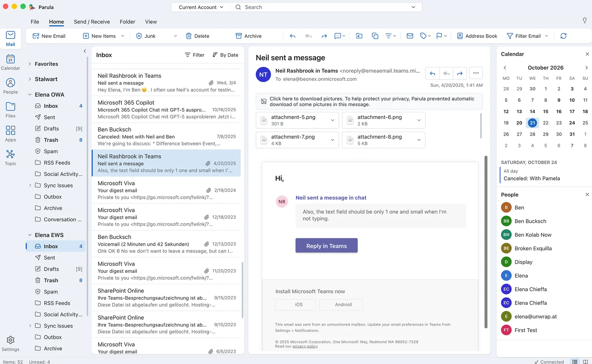Collapse the Elena EWS account
Image resolution: width=592 pixels, height=364 pixels.
pyautogui.click(x=30, y=235)
